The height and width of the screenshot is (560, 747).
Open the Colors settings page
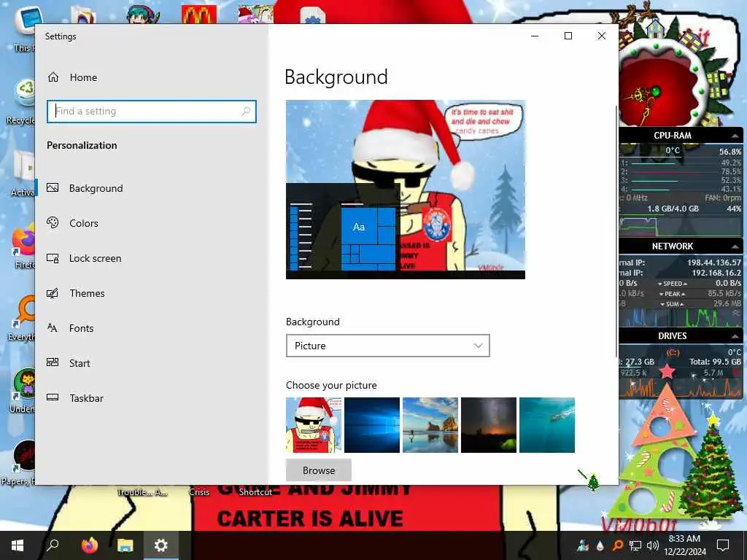click(x=84, y=223)
